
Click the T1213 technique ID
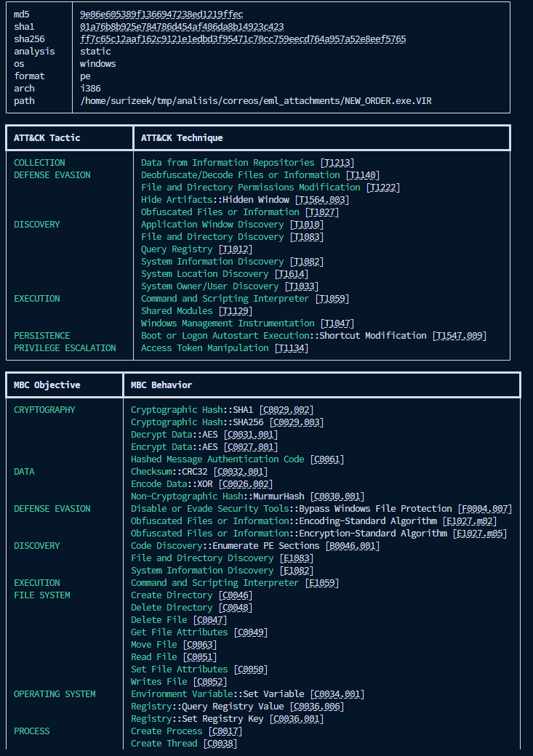[x=337, y=163]
